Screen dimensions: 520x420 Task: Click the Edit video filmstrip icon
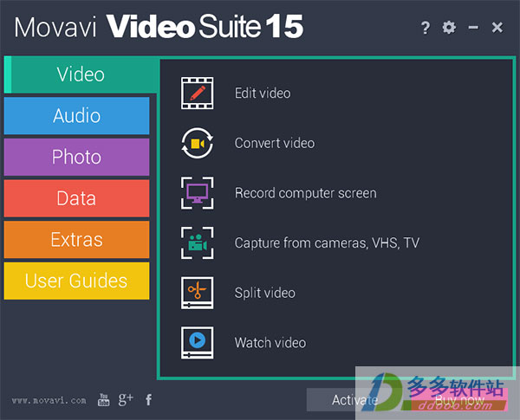[197, 94]
